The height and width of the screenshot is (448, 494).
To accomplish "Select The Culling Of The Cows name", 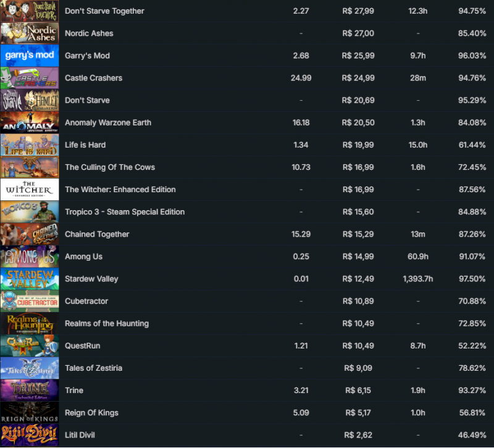I will 110,167.
